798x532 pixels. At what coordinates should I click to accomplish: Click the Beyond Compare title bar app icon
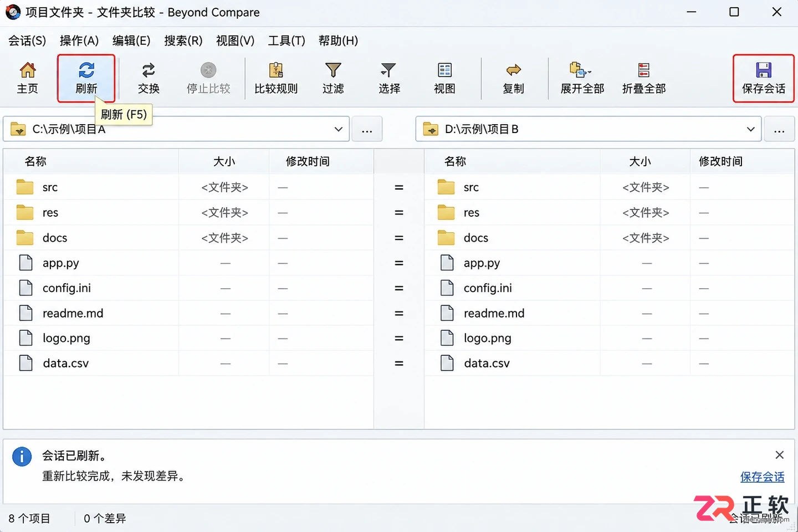click(12, 12)
